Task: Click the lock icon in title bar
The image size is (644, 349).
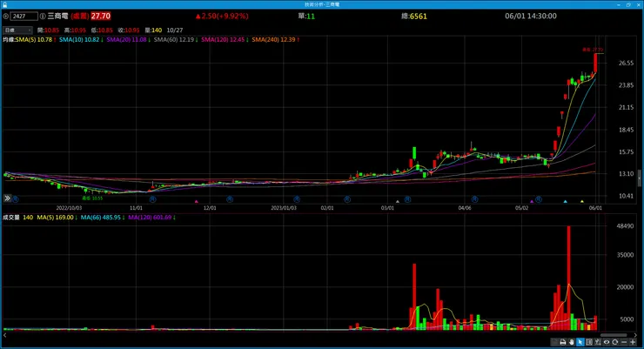Action: (4, 4)
